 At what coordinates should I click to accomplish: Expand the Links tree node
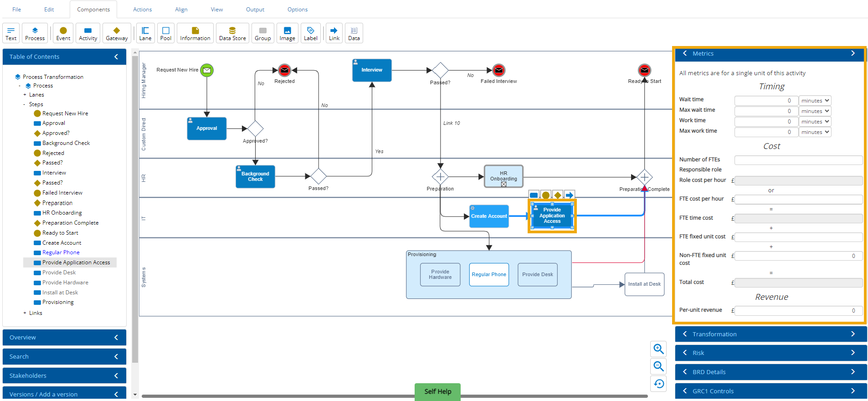[25, 313]
